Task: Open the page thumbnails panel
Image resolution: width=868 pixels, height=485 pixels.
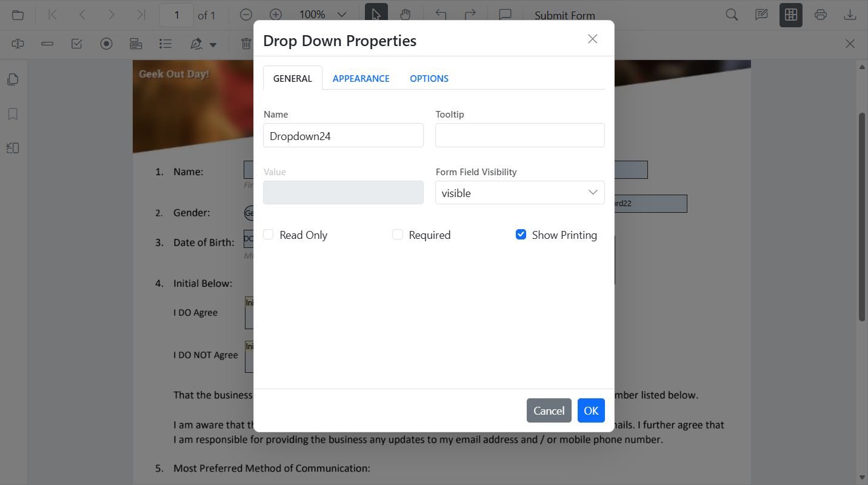Action: click(13, 79)
